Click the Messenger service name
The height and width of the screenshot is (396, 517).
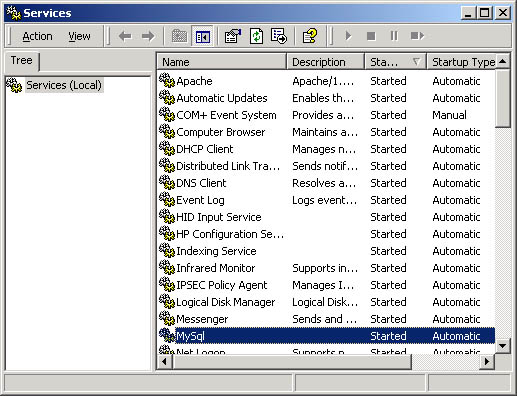click(x=202, y=319)
